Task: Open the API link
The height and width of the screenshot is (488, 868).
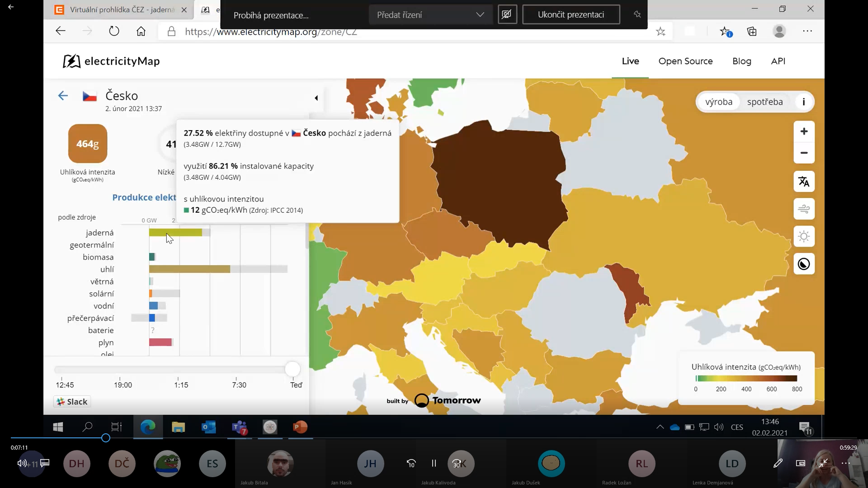Action: coord(778,61)
